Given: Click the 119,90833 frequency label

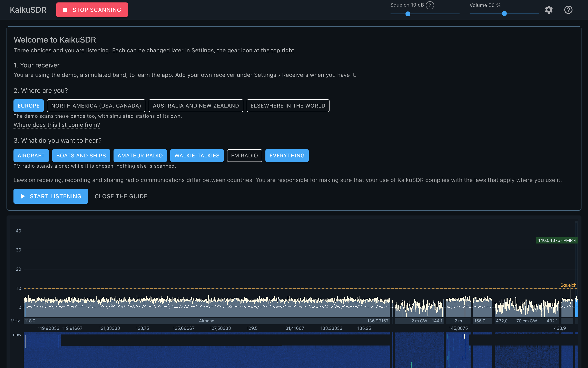Looking at the screenshot, I should (x=49, y=328).
